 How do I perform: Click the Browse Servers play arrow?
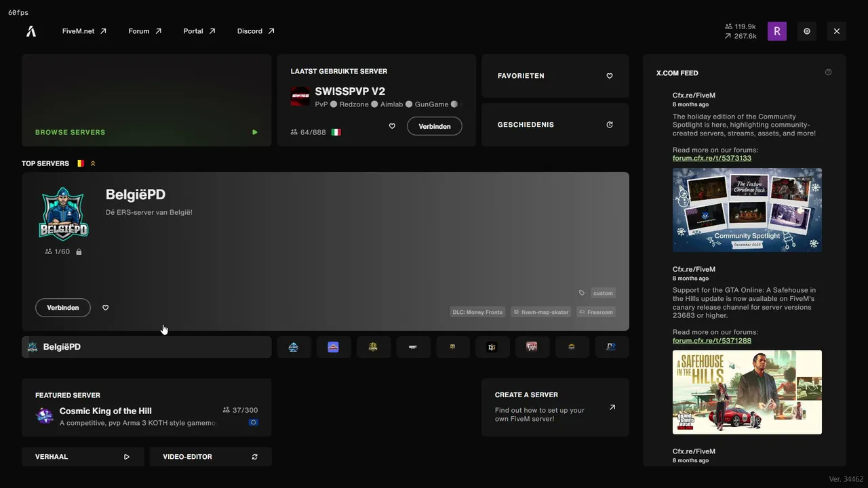pyautogui.click(x=255, y=132)
